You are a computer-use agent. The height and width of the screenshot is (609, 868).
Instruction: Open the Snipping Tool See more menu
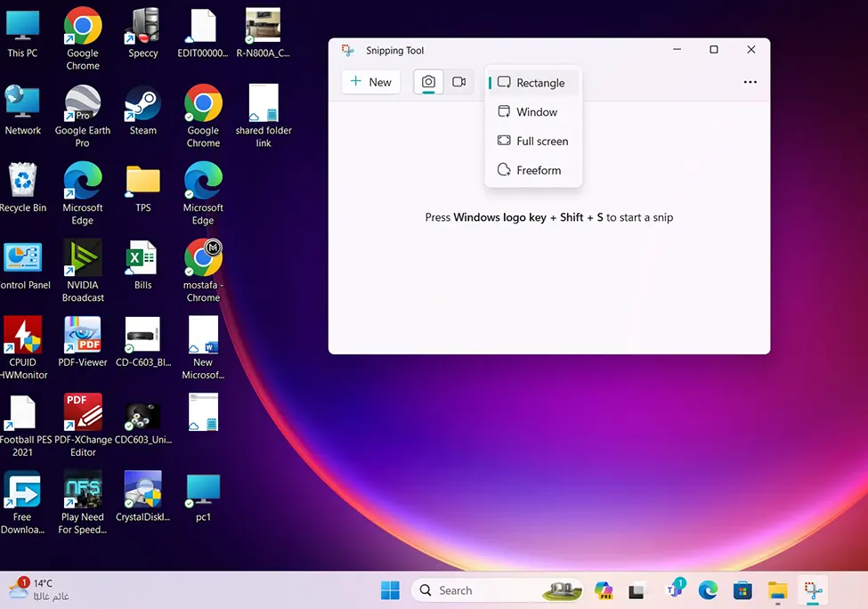click(750, 82)
